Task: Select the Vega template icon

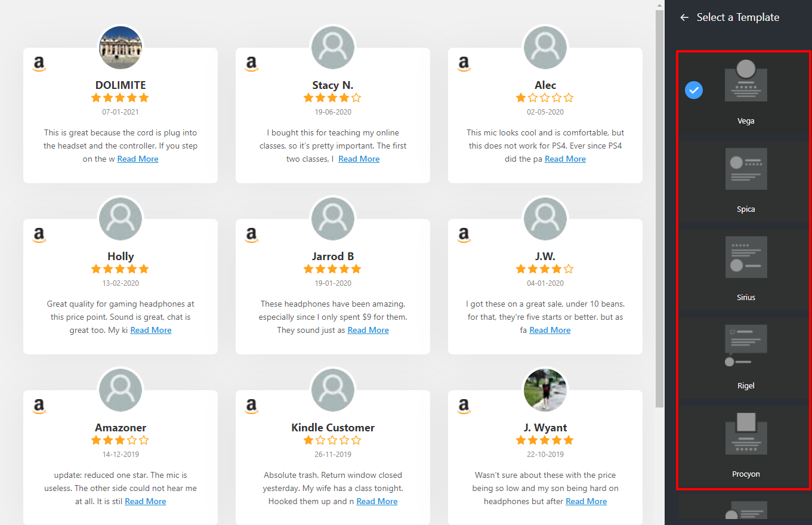Action: pos(746,81)
